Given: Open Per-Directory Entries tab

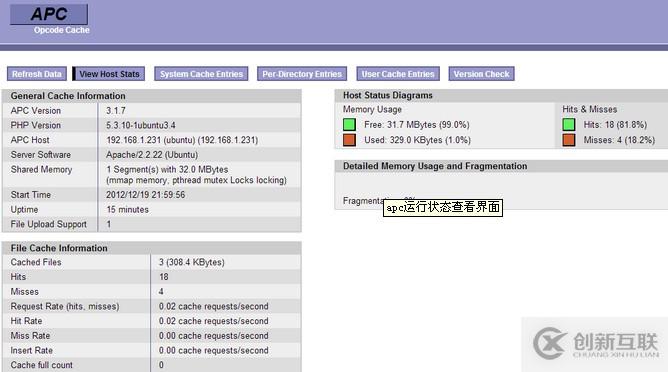Looking at the screenshot, I should pyautogui.click(x=302, y=74).
